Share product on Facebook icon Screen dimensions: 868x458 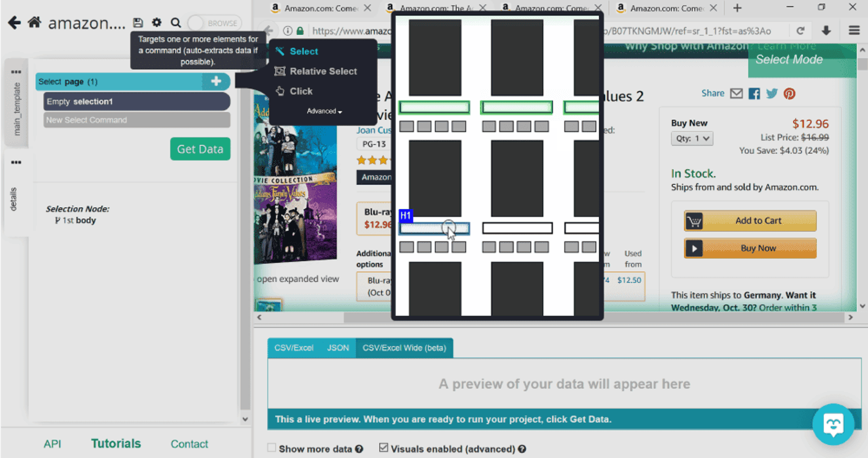coord(754,94)
